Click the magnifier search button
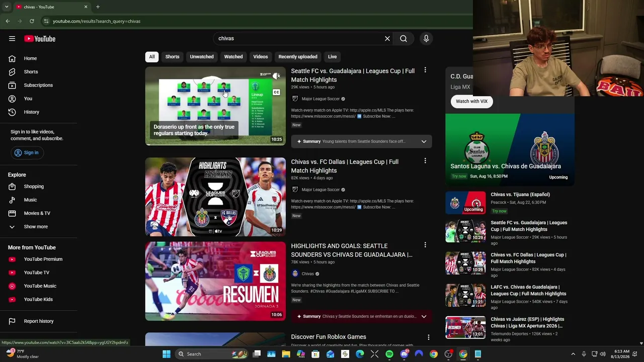The width and height of the screenshot is (644, 362). click(x=404, y=39)
